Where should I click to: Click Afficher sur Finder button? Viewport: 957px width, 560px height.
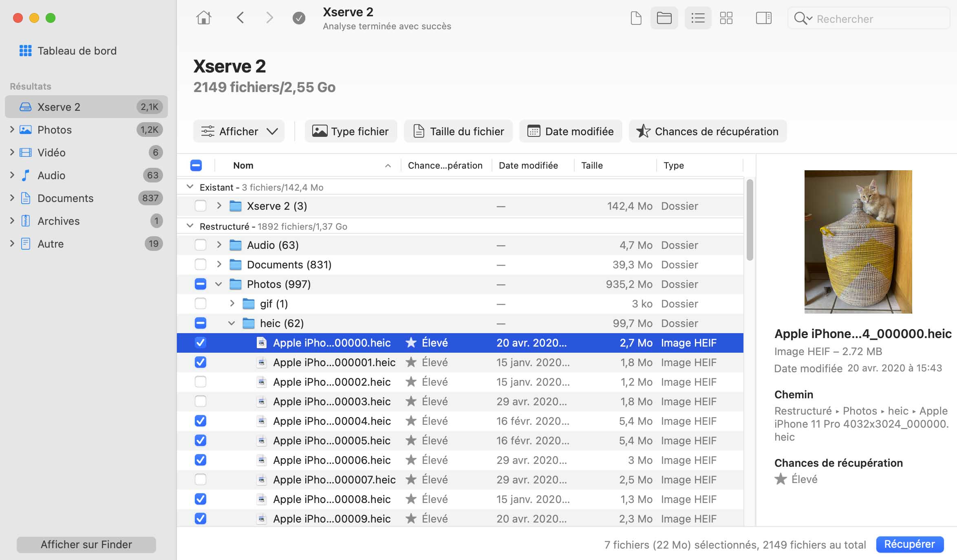[86, 545]
